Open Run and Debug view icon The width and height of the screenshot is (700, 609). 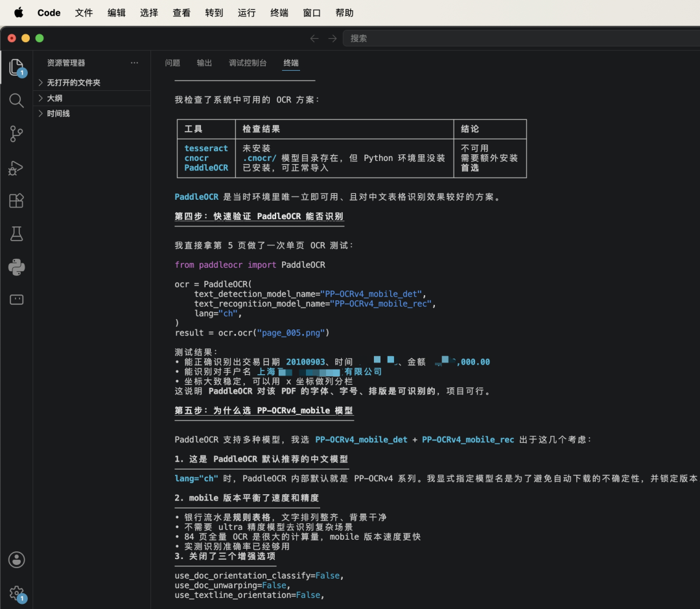[x=16, y=167]
